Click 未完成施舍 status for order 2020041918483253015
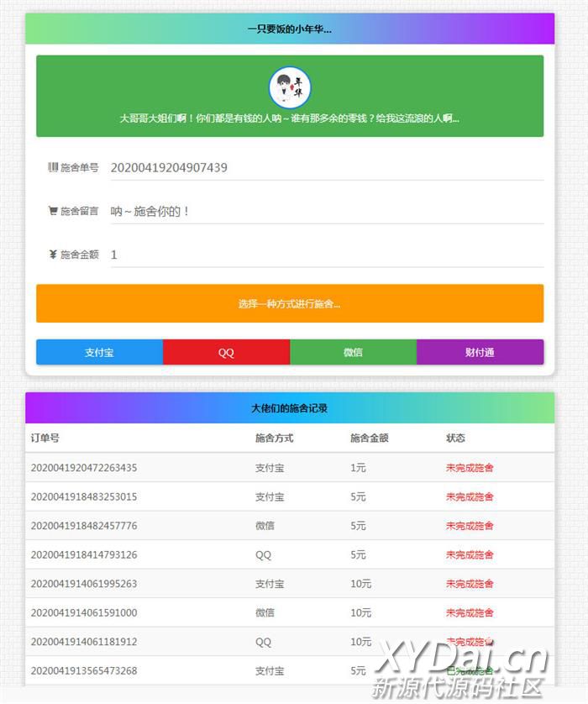 pyautogui.click(x=470, y=496)
